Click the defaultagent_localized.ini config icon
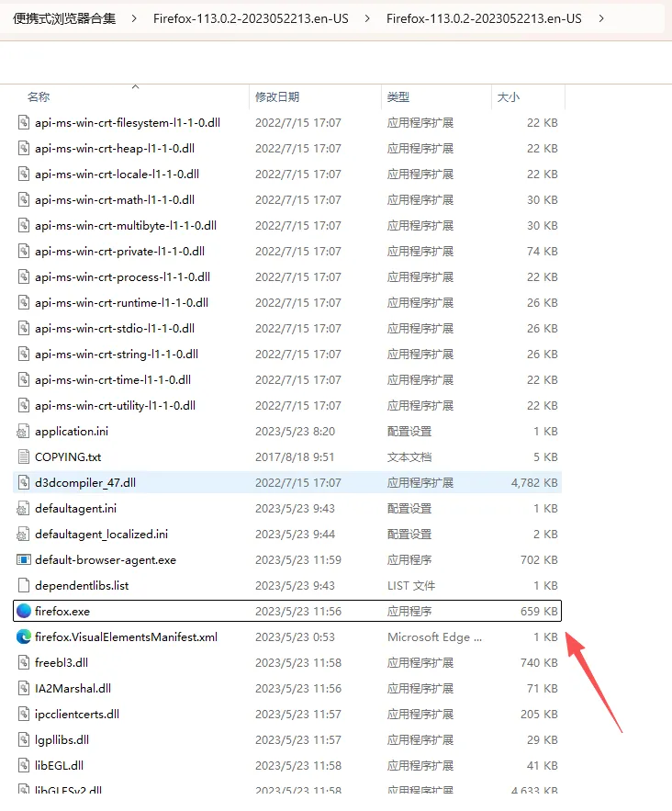This screenshot has height=811, width=672. click(x=23, y=535)
